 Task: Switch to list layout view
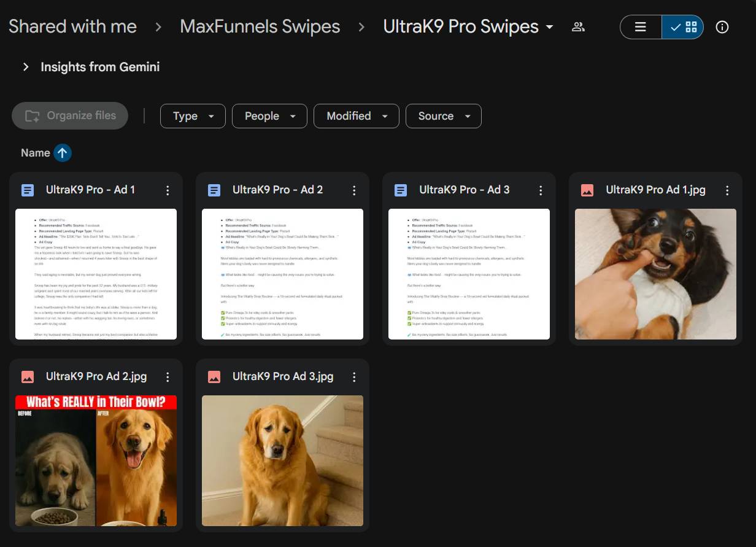click(641, 27)
